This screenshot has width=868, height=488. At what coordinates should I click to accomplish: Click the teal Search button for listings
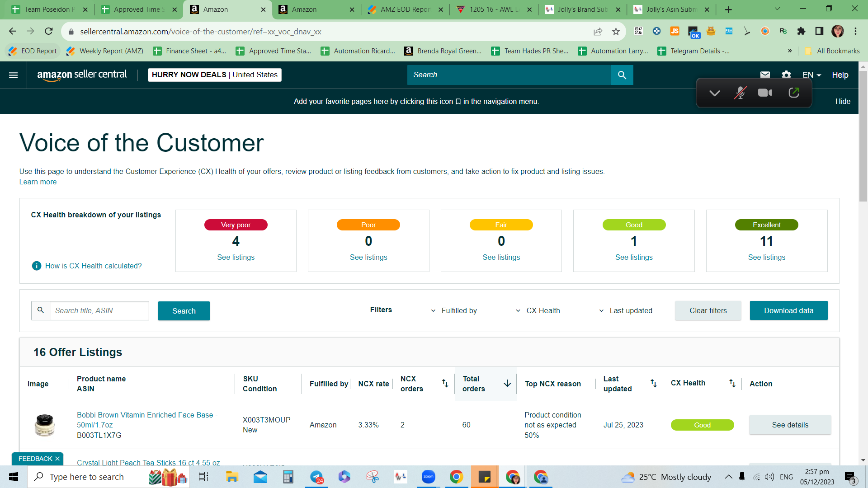pos(184,311)
